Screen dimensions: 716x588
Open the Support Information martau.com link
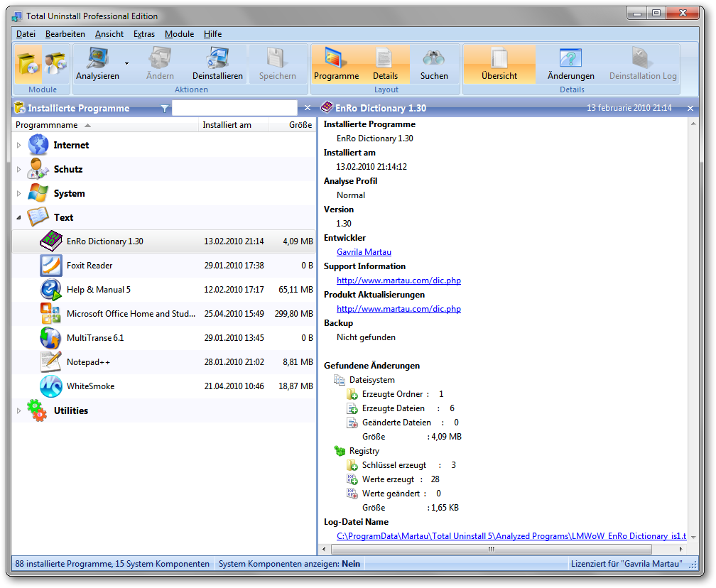coord(398,281)
